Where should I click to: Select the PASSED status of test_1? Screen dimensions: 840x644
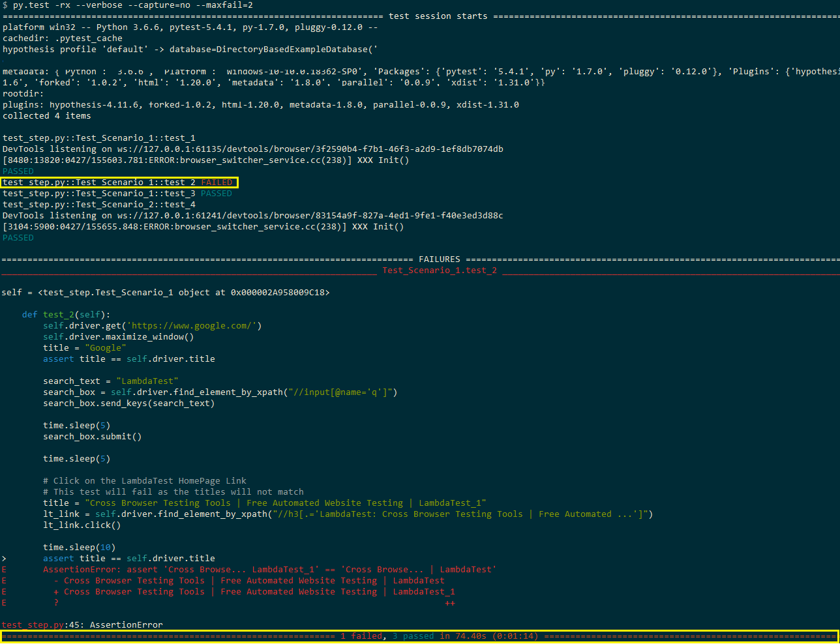coord(18,171)
